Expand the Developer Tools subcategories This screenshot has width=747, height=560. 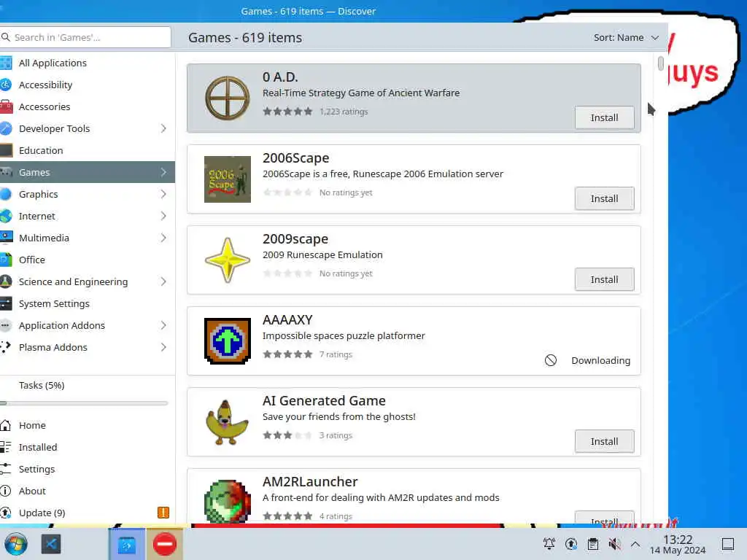(x=163, y=128)
